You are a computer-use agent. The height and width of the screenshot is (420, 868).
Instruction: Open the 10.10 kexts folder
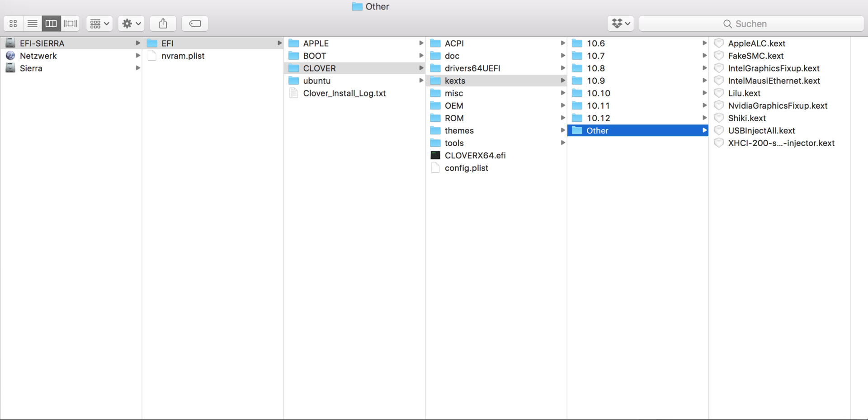tap(637, 93)
